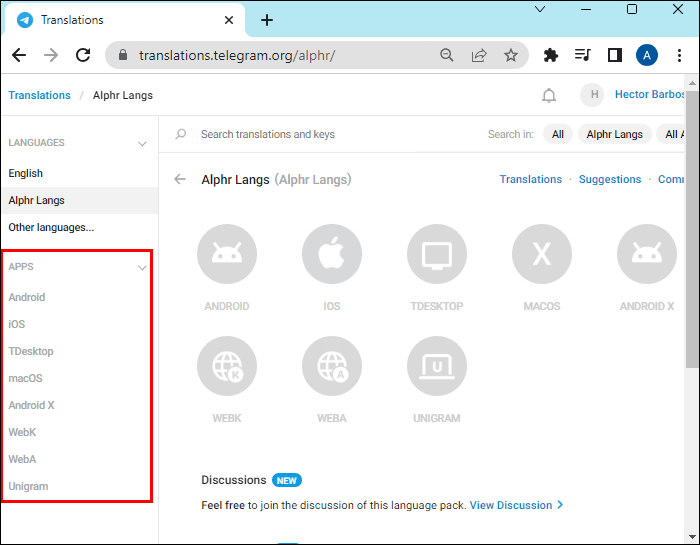
Task: Select the Alphr Langs search filter pill
Action: pos(614,134)
